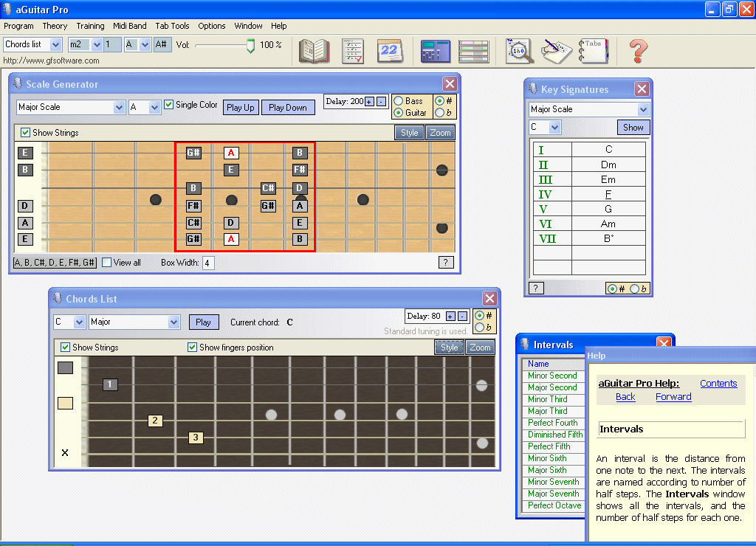Close the Key Signatures window

642,89
